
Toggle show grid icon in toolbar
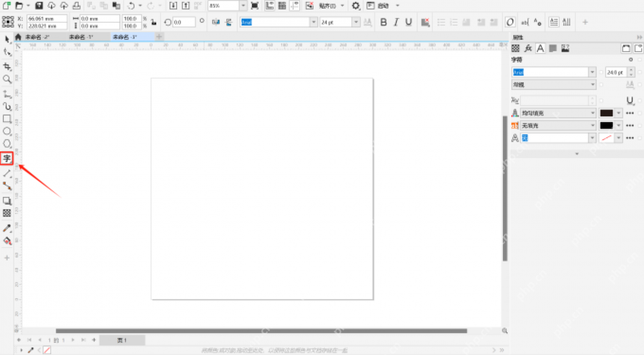[282, 6]
